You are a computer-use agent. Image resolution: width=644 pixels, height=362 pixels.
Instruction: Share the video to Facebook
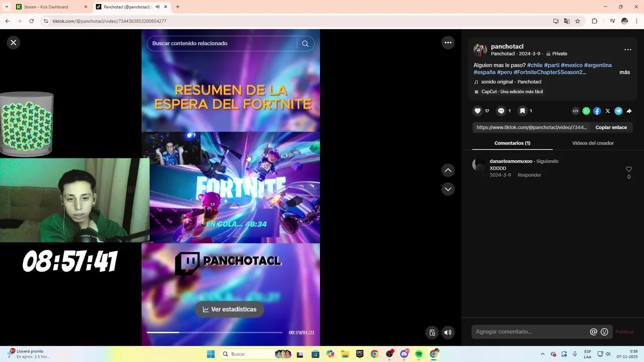[597, 111]
